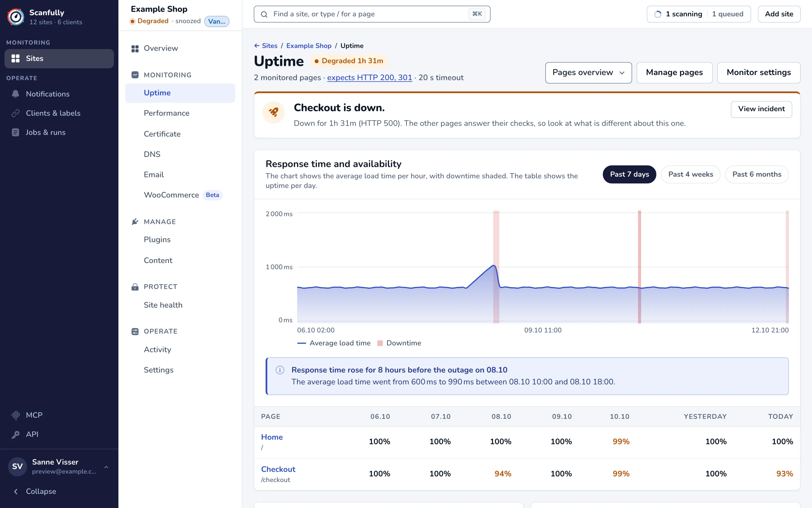Image resolution: width=812 pixels, height=508 pixels.
Task: Open the Activity menu item
Action: coord(180,350)
